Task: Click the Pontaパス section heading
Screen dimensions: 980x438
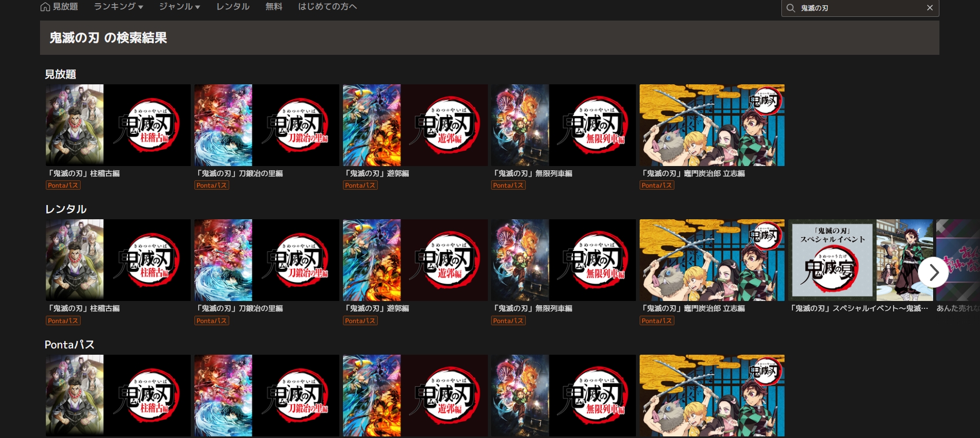Action: pyautogui.click(x=70, y=345)
